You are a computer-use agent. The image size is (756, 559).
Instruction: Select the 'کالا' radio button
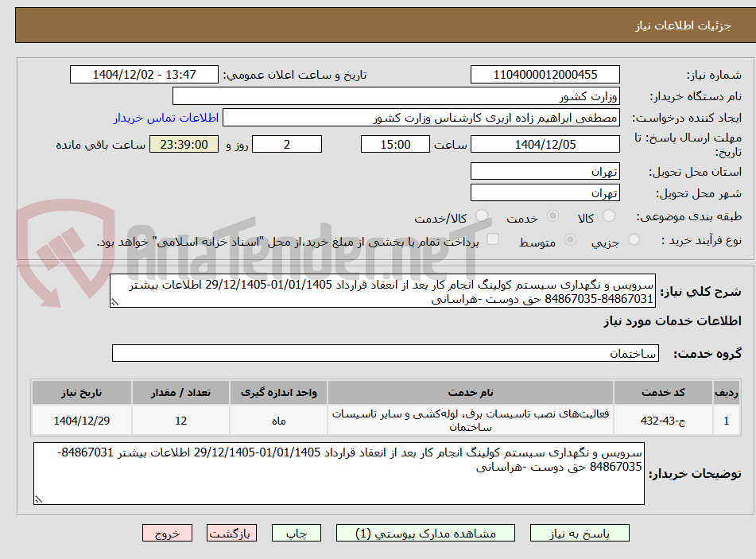pos(609,215)
